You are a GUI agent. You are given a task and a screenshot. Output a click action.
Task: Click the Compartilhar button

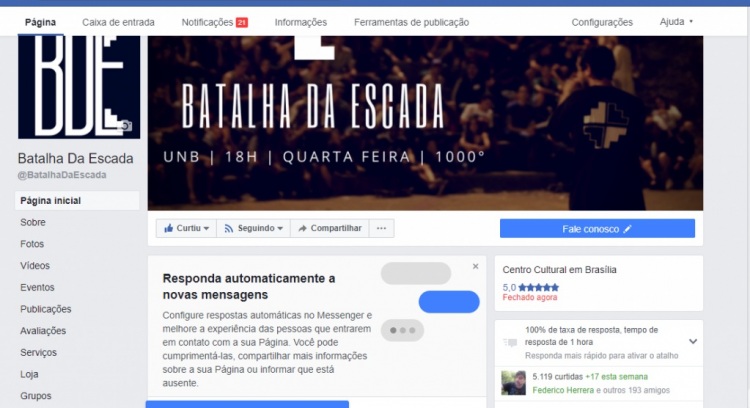tap(330, 228)
